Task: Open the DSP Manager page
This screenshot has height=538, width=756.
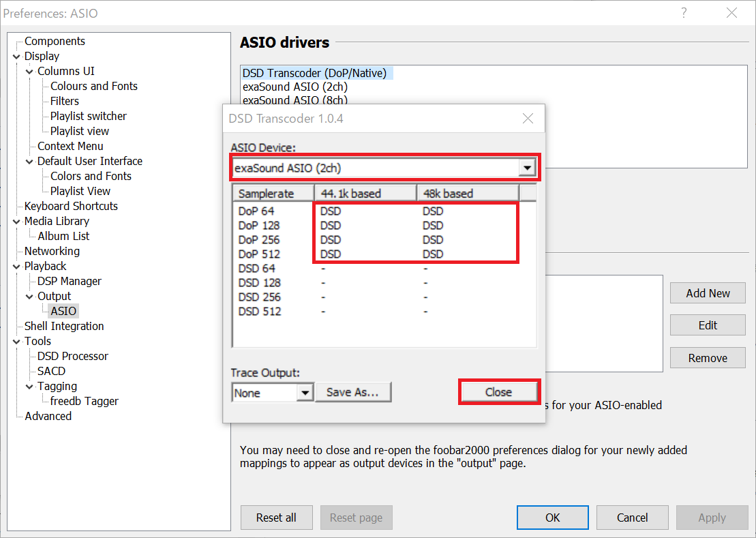Action: click(x=70, y=282)
